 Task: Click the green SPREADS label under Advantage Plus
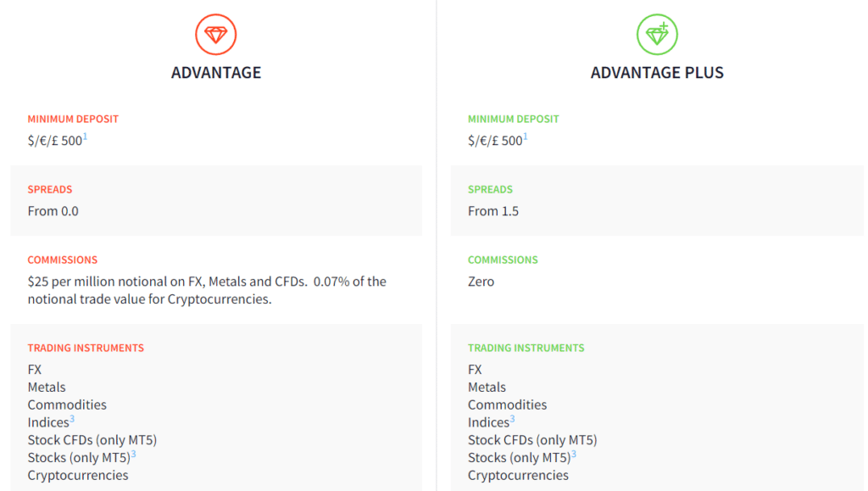coord(490,189)
